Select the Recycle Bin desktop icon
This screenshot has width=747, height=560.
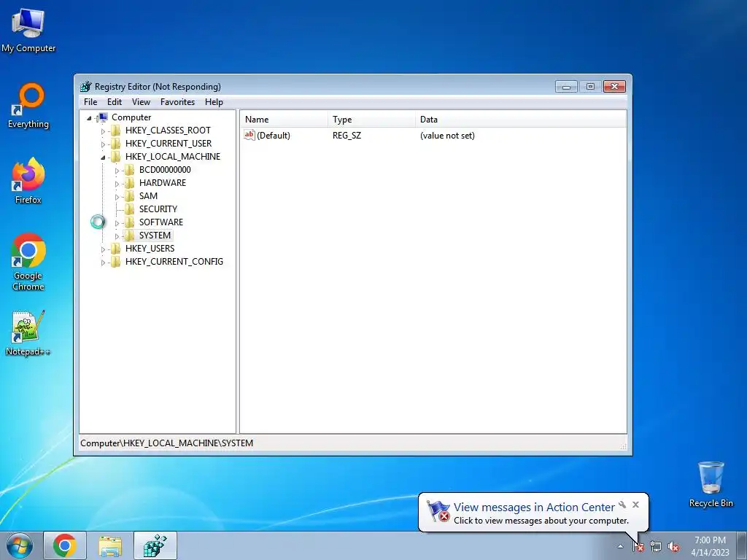point(711,484)
